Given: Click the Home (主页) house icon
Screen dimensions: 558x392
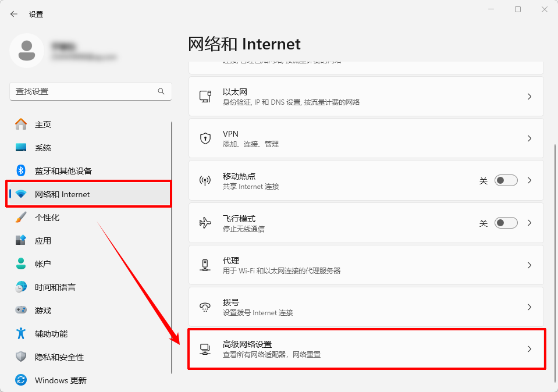Looking at the screenshot, I should pos(21,124).
